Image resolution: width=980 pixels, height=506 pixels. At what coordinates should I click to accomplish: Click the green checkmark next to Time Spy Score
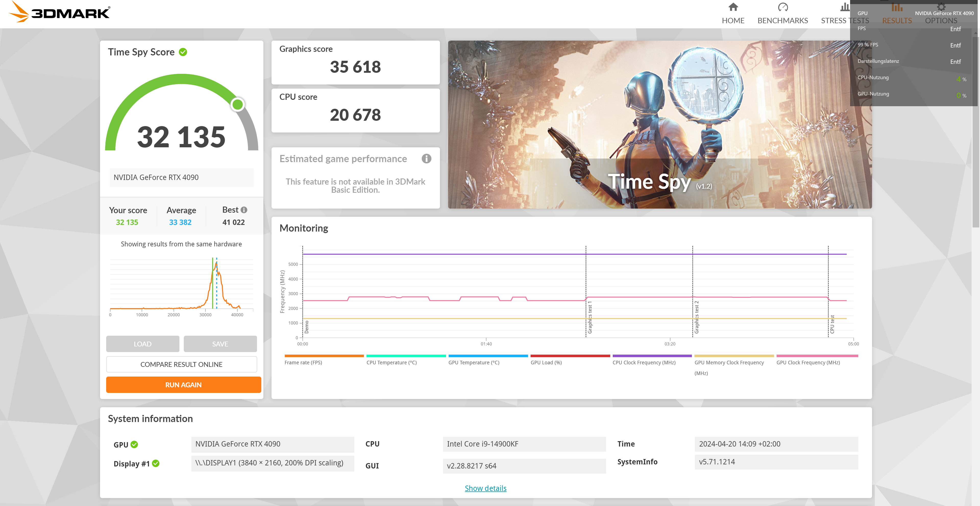click(x=183, y=52)
